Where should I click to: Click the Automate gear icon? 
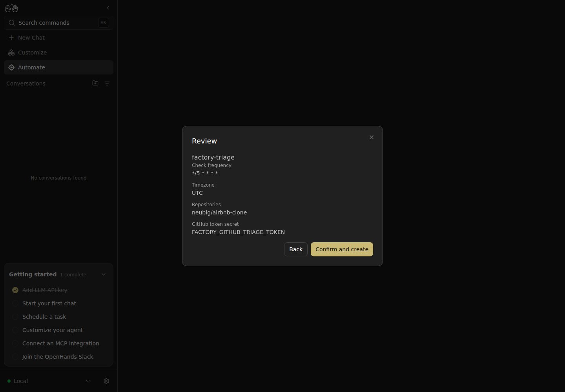[11, 67]
